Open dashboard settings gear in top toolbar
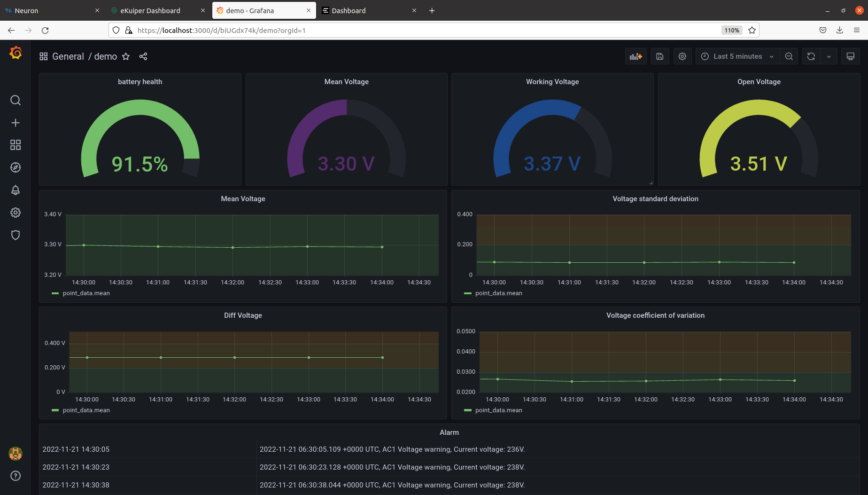 (682, 56)
